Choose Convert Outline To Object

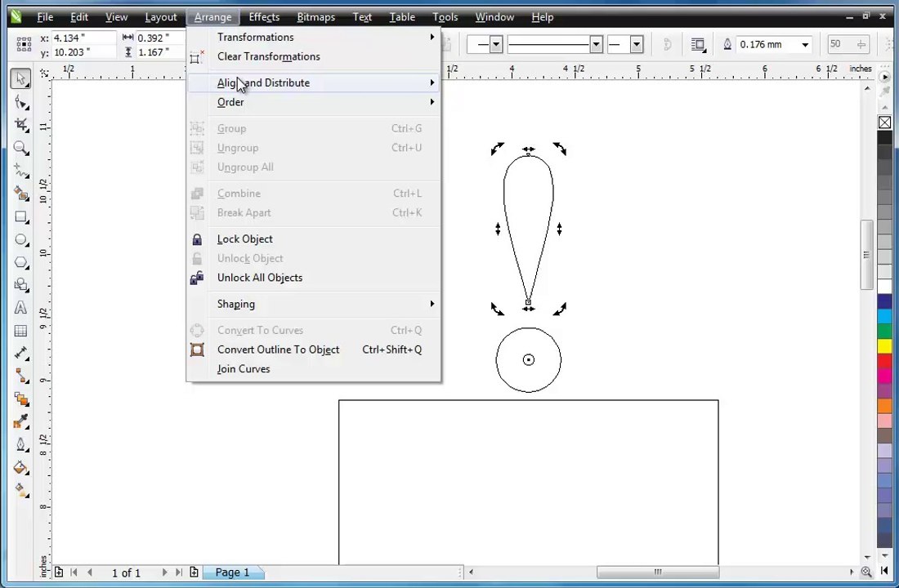(314, 350)
